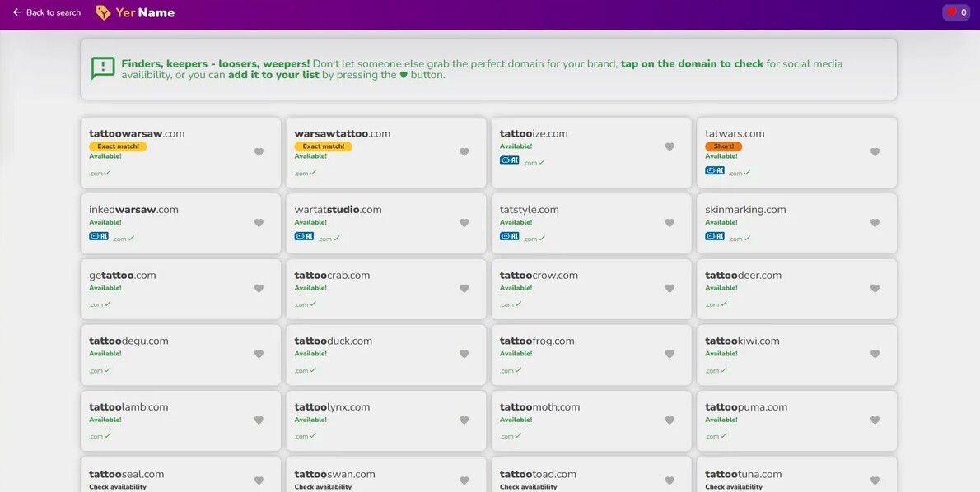This screenshot has width=980, height=492.
Task: Click the speech bubble info icon
Action: pos(103,68)
